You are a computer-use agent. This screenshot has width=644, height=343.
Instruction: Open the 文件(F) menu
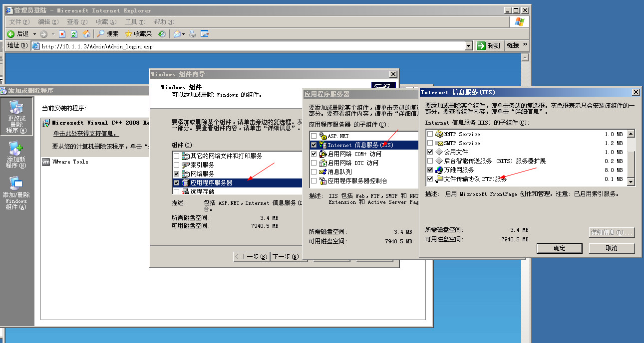coord(19,22)
